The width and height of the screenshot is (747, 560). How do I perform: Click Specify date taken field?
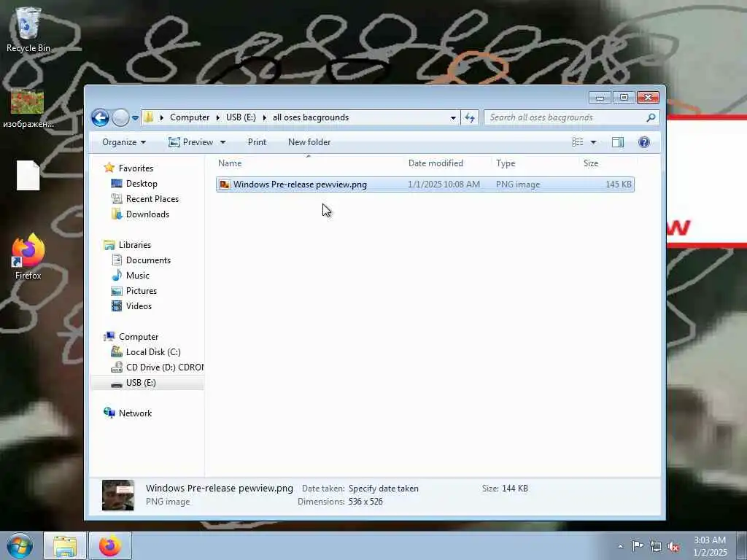coord(384,489)
